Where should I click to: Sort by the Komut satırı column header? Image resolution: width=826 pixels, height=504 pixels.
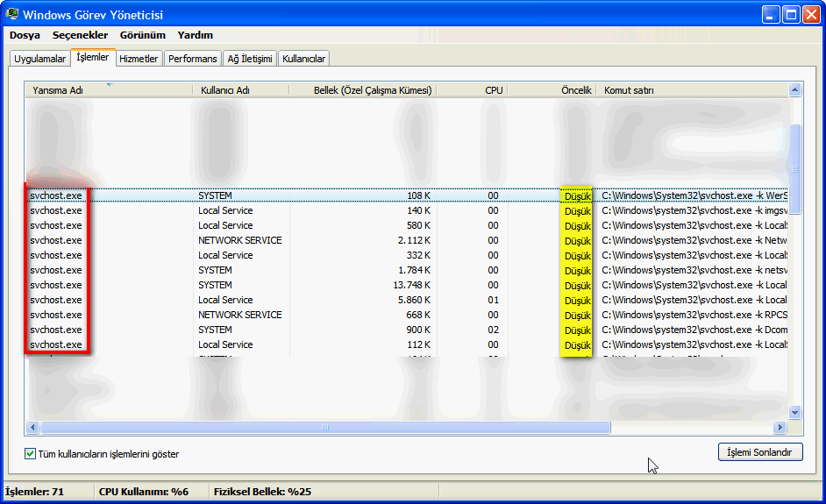pyautogui.click(x=692, y=90)
